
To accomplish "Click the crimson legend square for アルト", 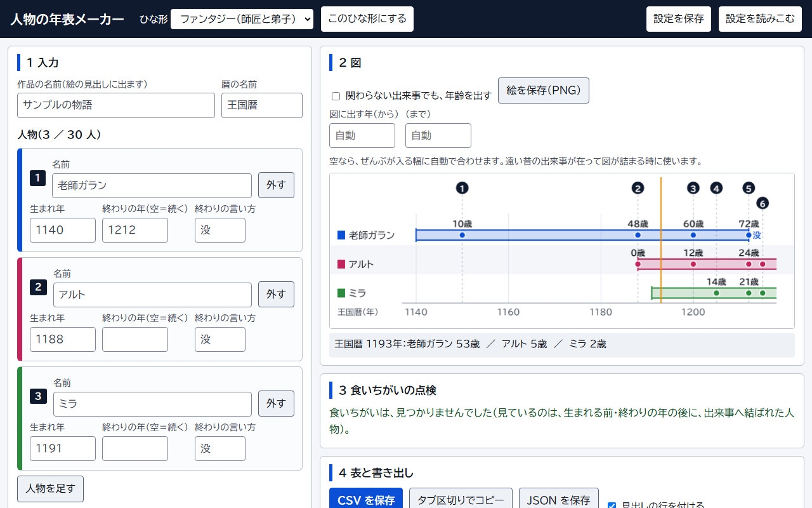I will tap(341, 264).
